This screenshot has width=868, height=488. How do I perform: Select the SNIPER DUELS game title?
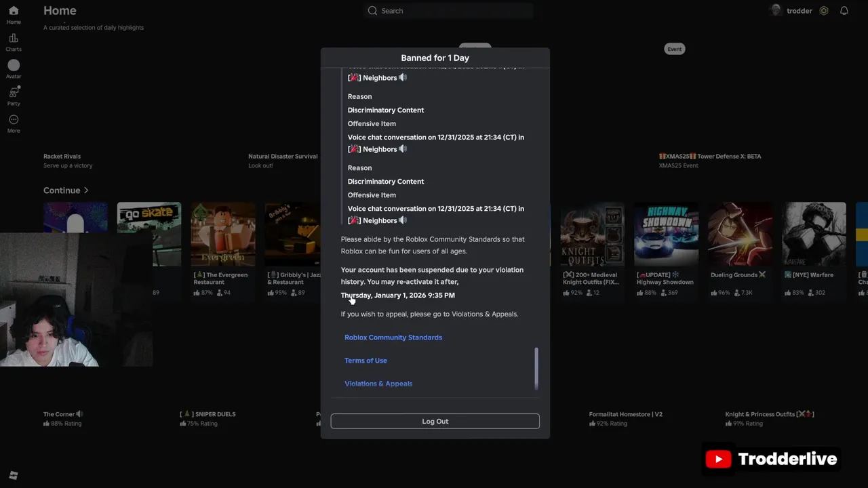[x=208, y=414]
